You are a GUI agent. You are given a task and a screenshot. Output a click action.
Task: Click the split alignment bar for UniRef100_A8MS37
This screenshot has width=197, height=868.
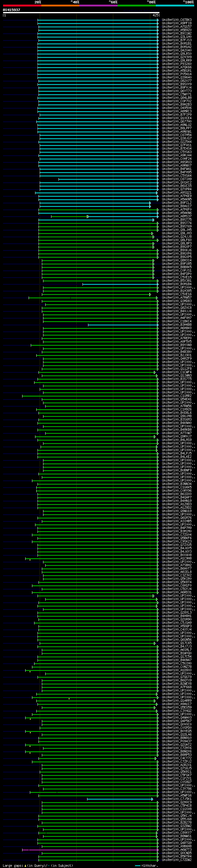coord(104,216)
